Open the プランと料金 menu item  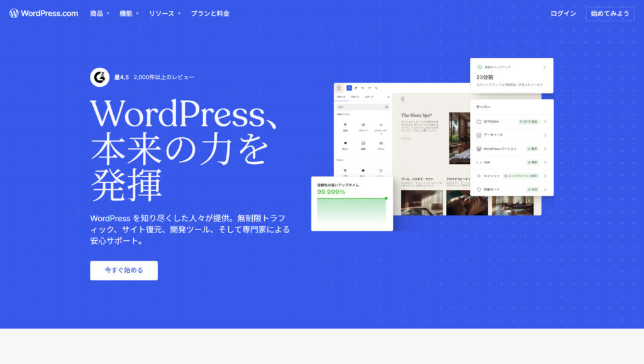coord(210,13)
